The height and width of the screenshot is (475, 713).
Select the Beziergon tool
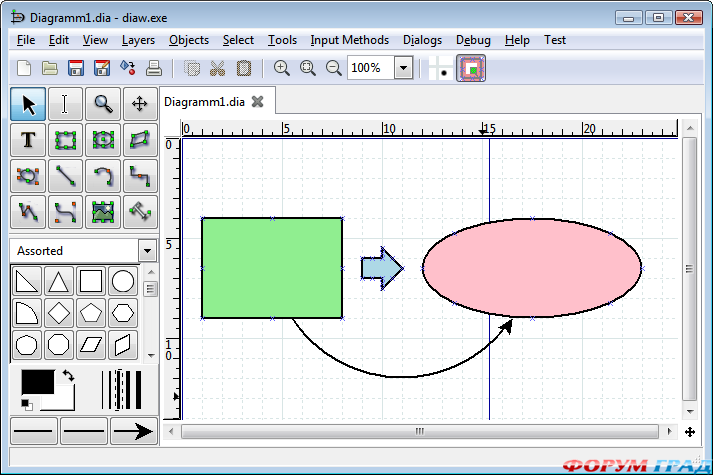[28, 176]
